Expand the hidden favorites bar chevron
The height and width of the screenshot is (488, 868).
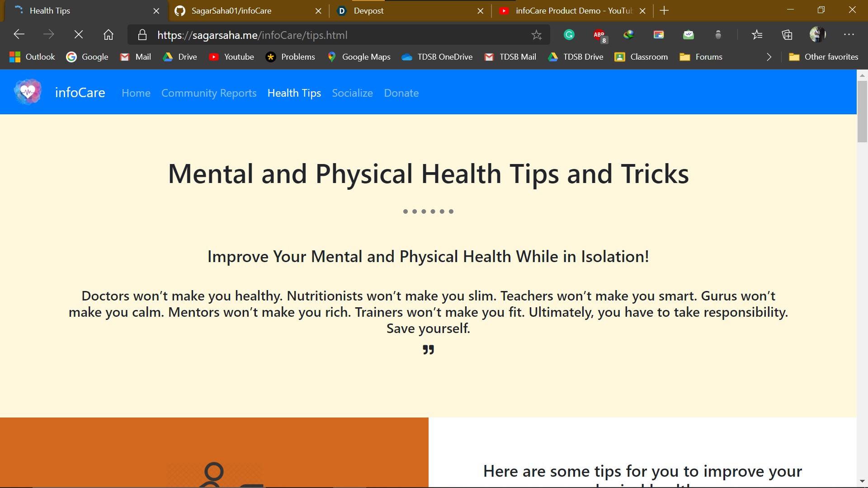pyautogui.click(x=769, y=57)
